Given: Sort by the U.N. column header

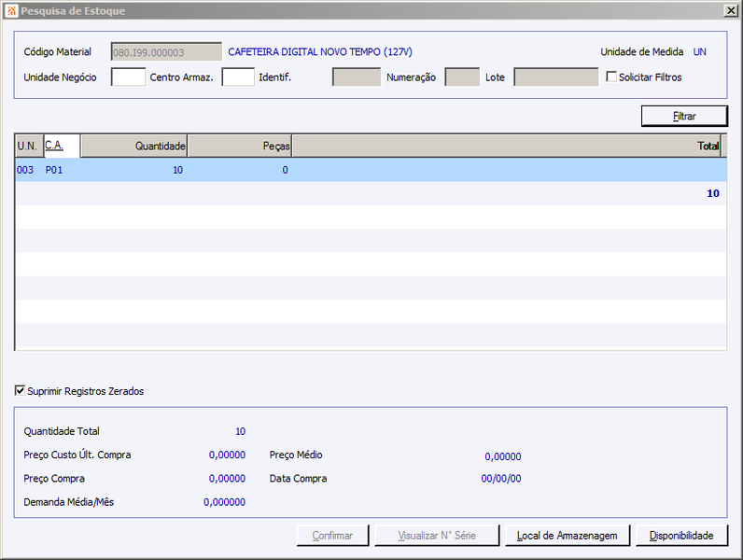Looking at the screenshot, I should click(x=29, y=146).
